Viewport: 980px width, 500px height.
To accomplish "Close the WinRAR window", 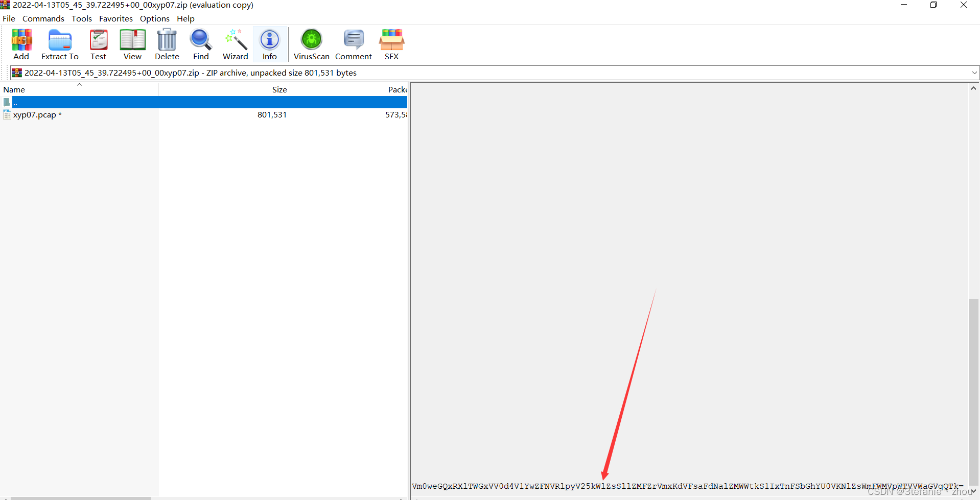I will 964,5.
